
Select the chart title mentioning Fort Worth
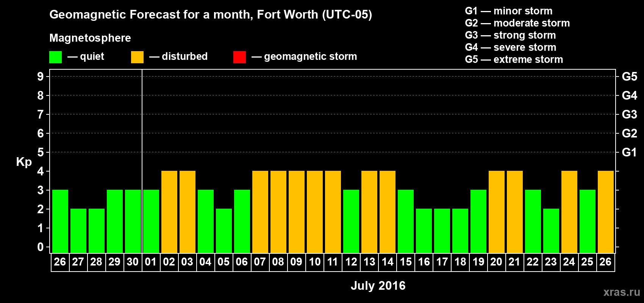tap(211, 15)
